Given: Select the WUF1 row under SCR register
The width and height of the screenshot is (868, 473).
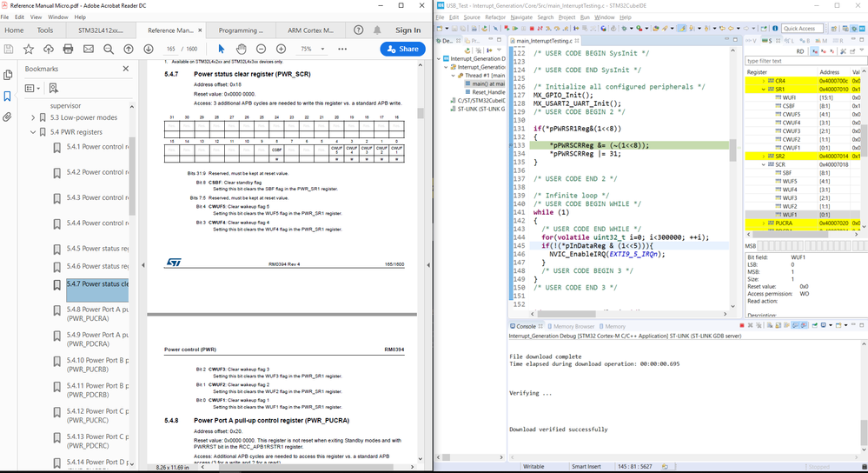Looking at the screenshot, I should click(x=803, y=215).
